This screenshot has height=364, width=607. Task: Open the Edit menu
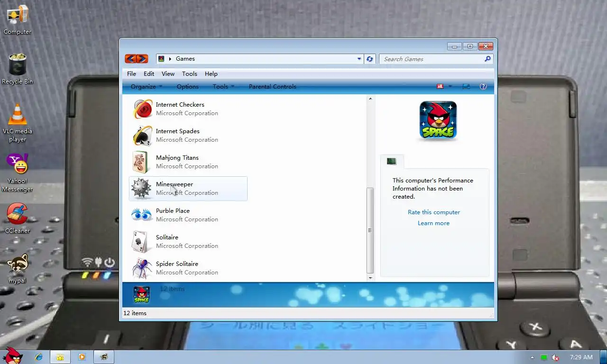coord(149,73)
